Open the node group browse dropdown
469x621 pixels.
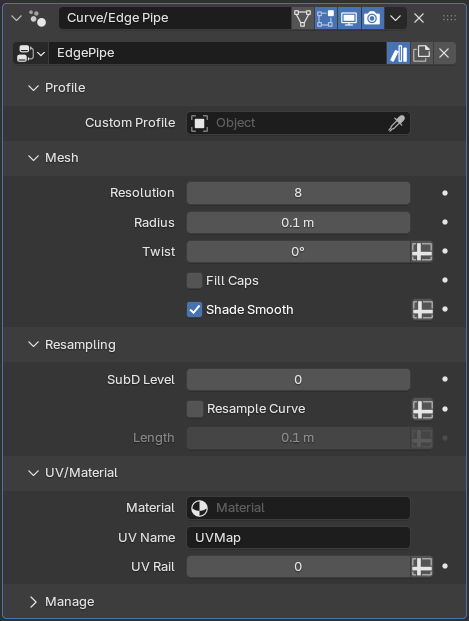coord(31,53)
